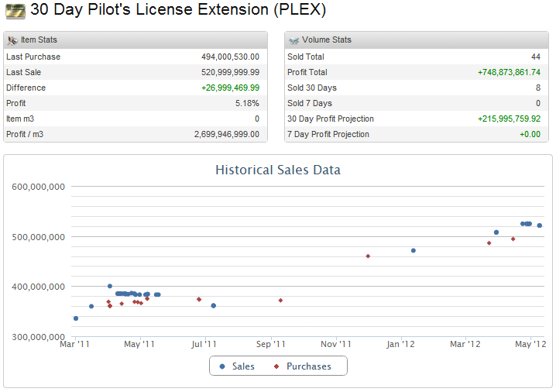The image size is (556, 392).
Task: Click the sales data point near Jan '12
Action: pyautogui.click(x=414, y=250)
